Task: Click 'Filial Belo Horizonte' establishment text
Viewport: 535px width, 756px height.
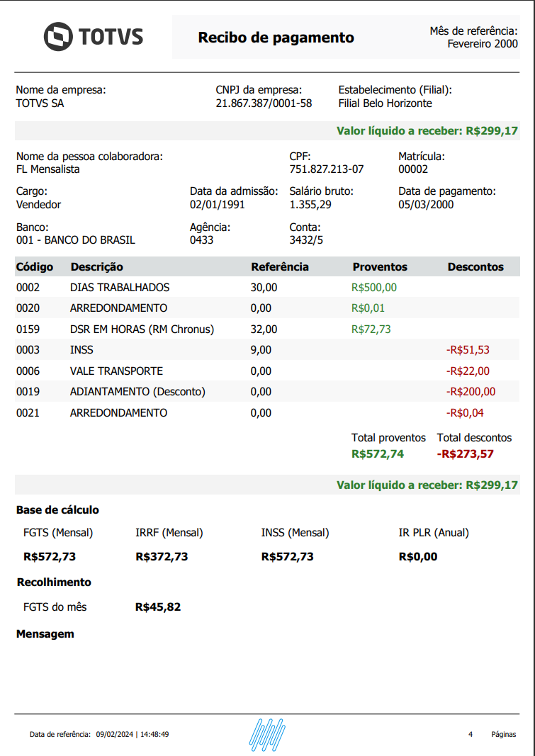Action: (385, 103)
